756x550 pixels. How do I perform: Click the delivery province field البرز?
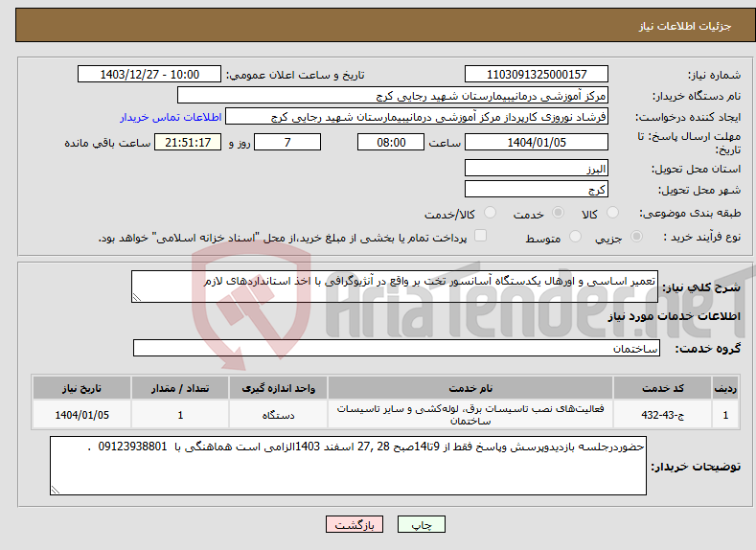click(x=537, y=169)
